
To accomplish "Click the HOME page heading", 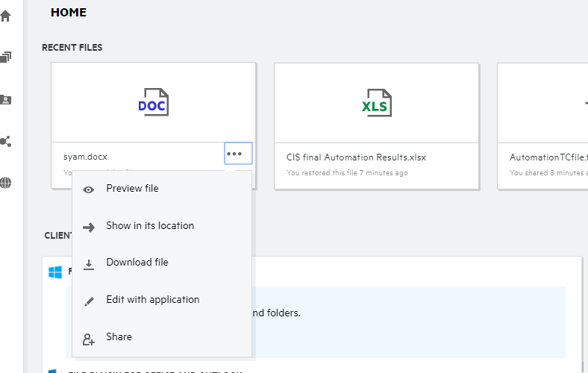I will point(69,13).
